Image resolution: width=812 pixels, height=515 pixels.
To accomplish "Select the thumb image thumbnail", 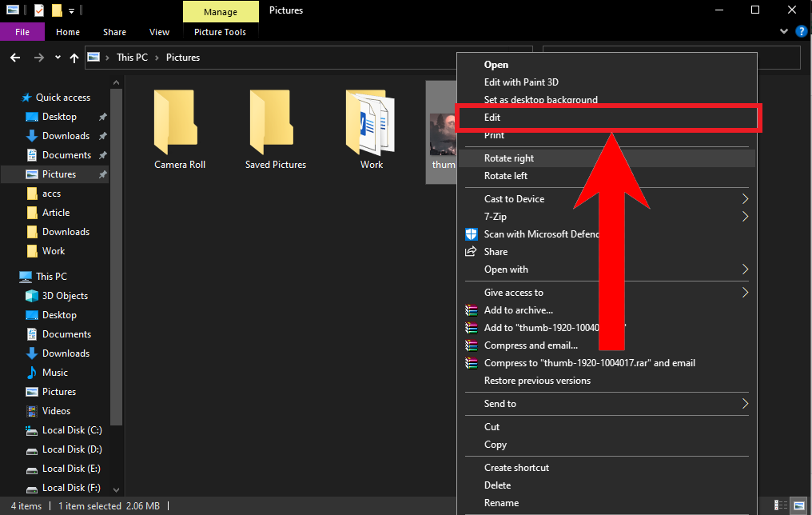I will (443, 134).
